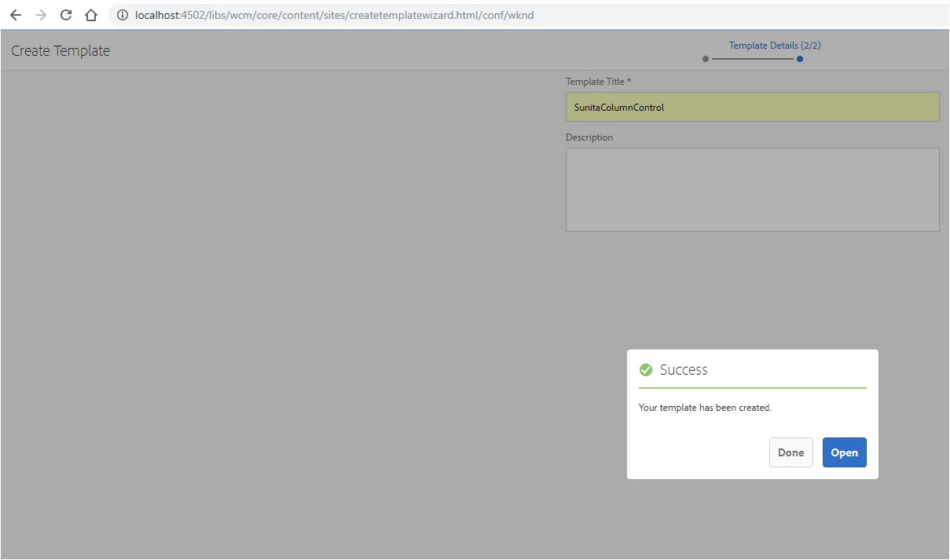View site information icon in address bar
This screenshot has height=560, width=950.
[123, 15]
